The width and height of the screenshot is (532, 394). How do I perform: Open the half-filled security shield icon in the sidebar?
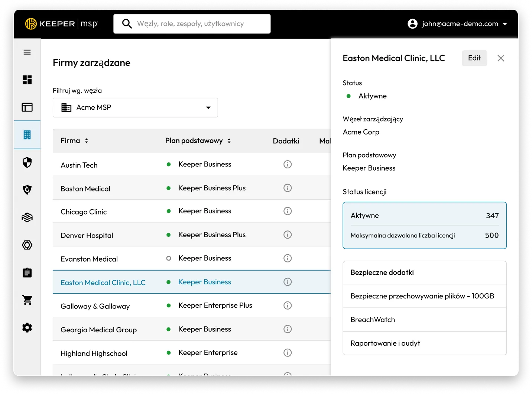27,162
